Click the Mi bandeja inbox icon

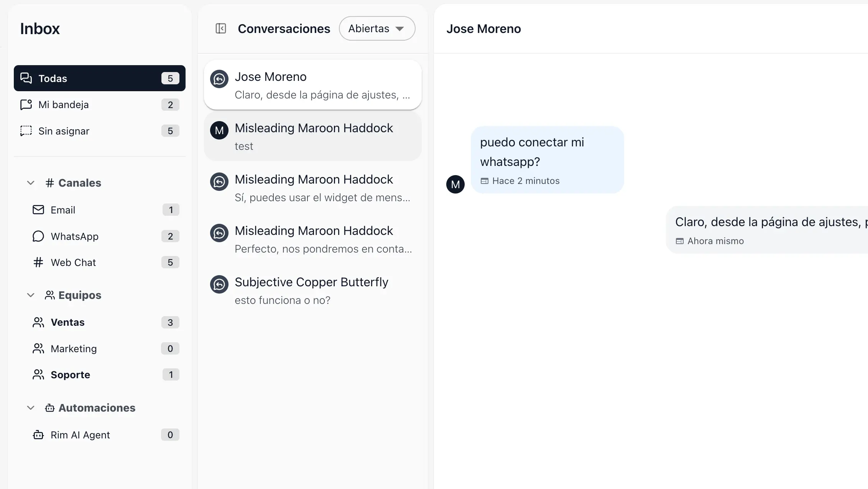[x=26, y=105]
